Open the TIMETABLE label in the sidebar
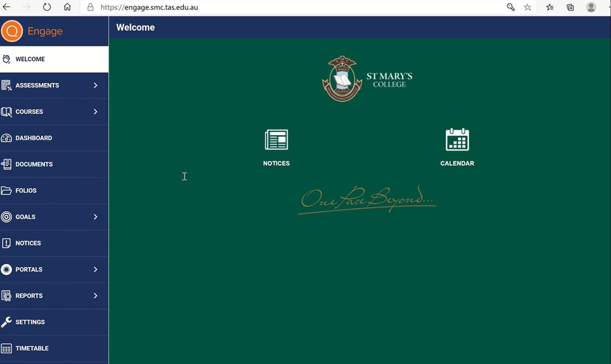The height and width of the screenshot is (364, 611). [x=32, y=349]
